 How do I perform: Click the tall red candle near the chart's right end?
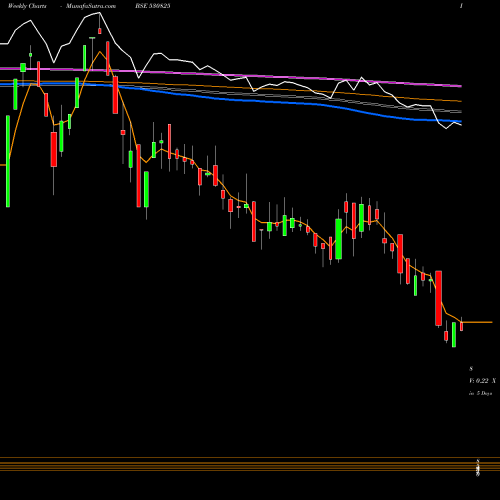click(438, 298)
